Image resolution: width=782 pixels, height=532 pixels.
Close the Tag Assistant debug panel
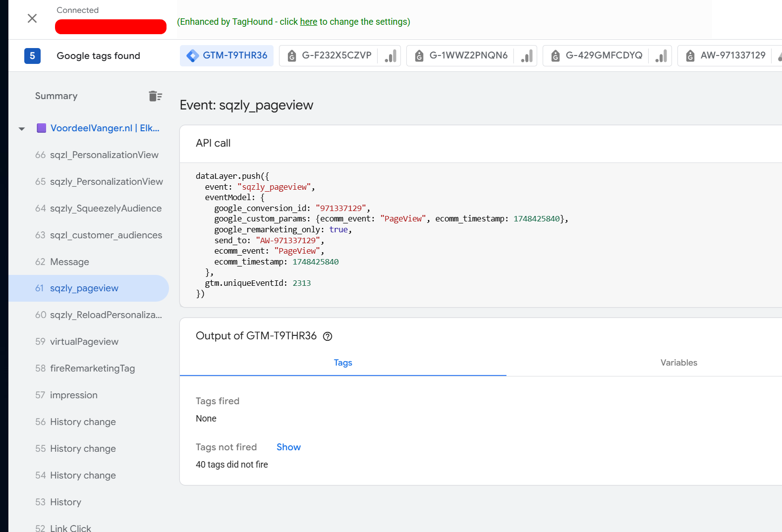(x=32, y=18)
